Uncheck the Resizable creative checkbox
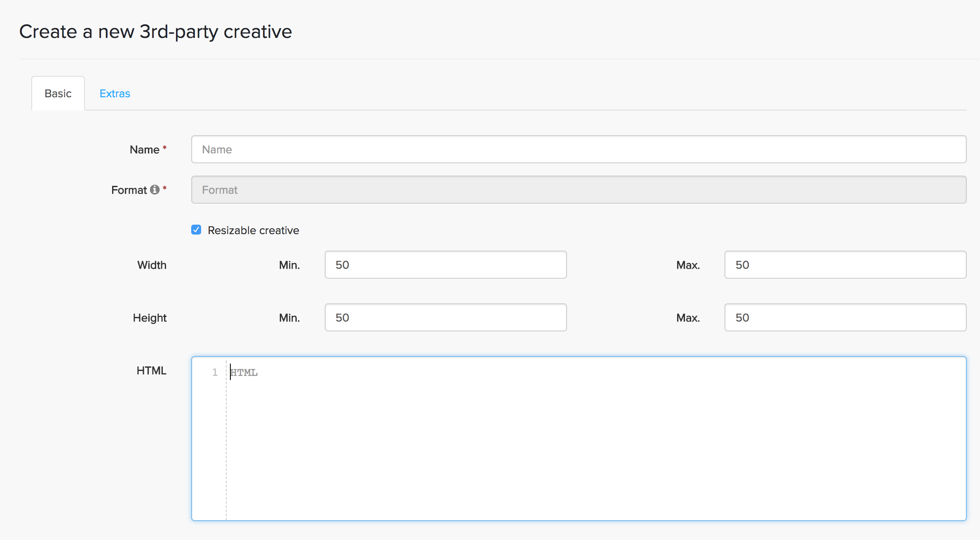 (x=196, y=230)
